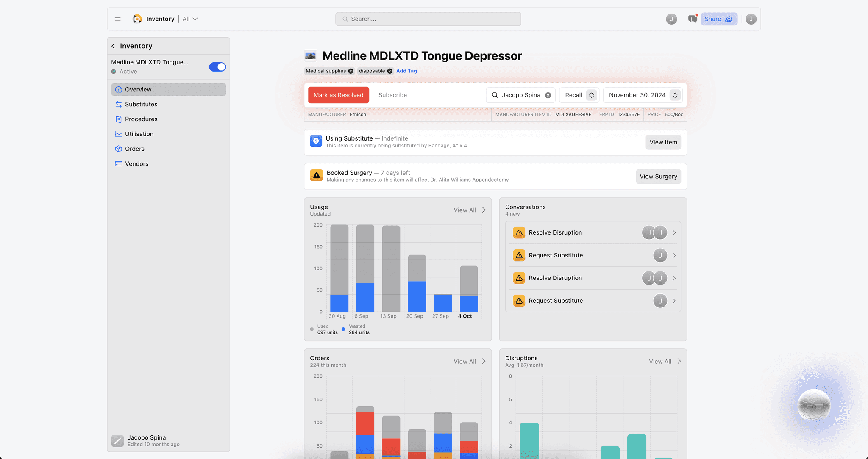This screenshot has width=868, height=459.
Task: Click the View Surgery button
Action: (x=658, y=177)
